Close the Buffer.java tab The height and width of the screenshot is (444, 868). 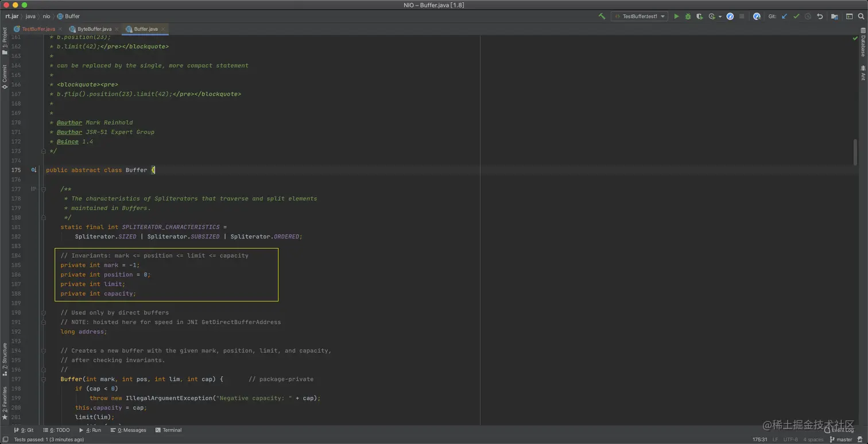pos(163,29)
